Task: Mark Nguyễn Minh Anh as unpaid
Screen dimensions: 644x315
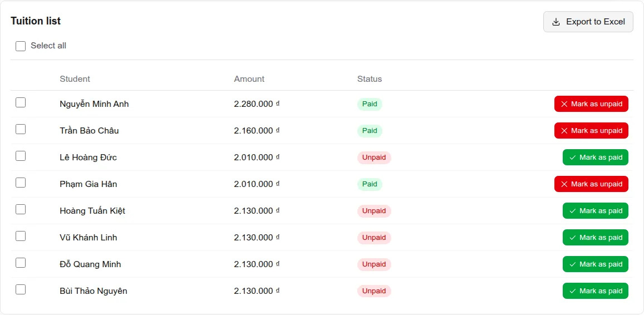Action: 592,104
